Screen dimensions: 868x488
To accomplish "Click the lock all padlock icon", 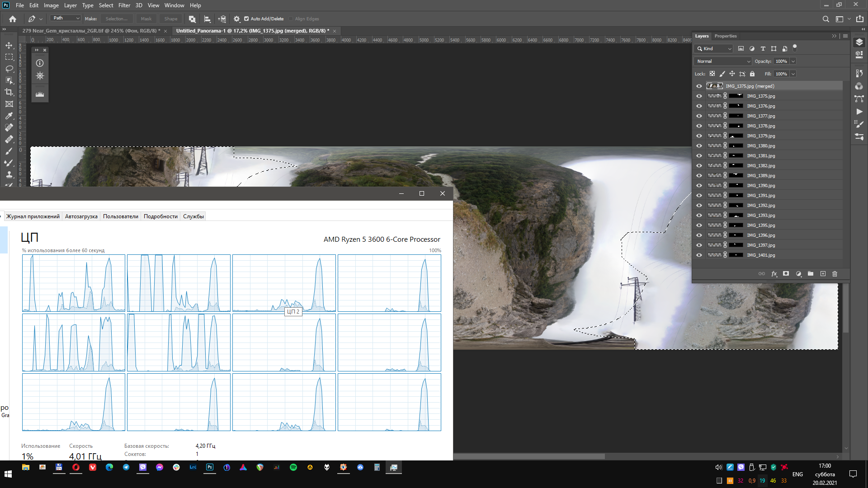I will click(752, 74).
